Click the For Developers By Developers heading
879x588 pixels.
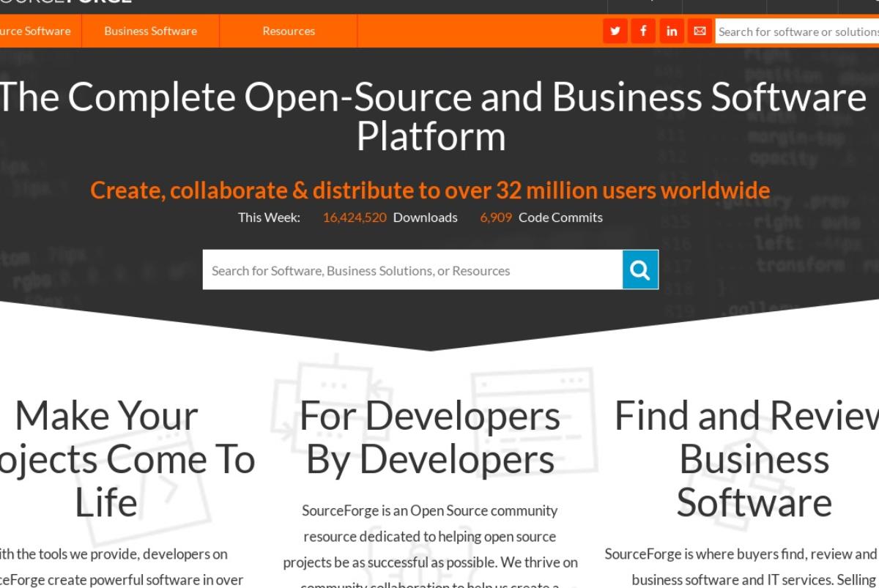coord(430,438)
